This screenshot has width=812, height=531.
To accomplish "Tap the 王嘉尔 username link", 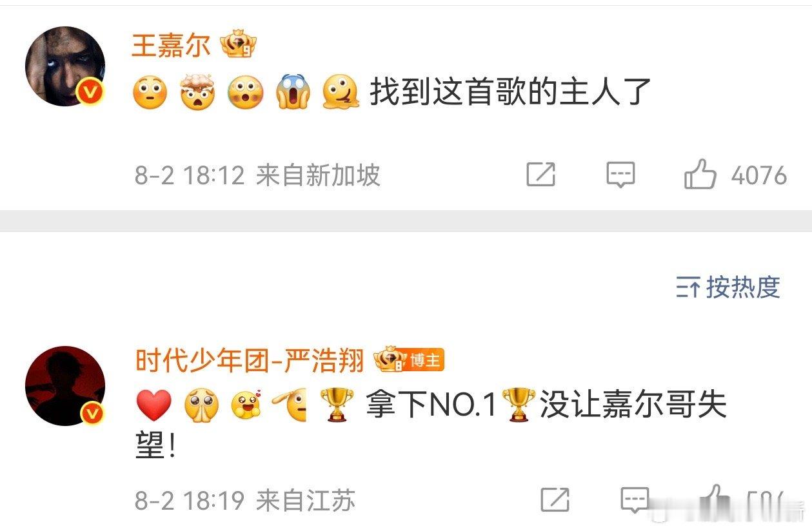I will [x=171, y=46].
